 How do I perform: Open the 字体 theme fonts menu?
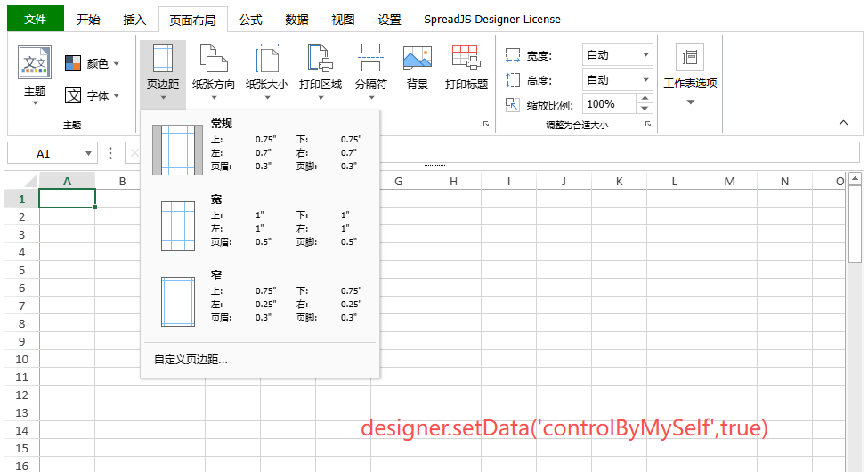point(92,95)
